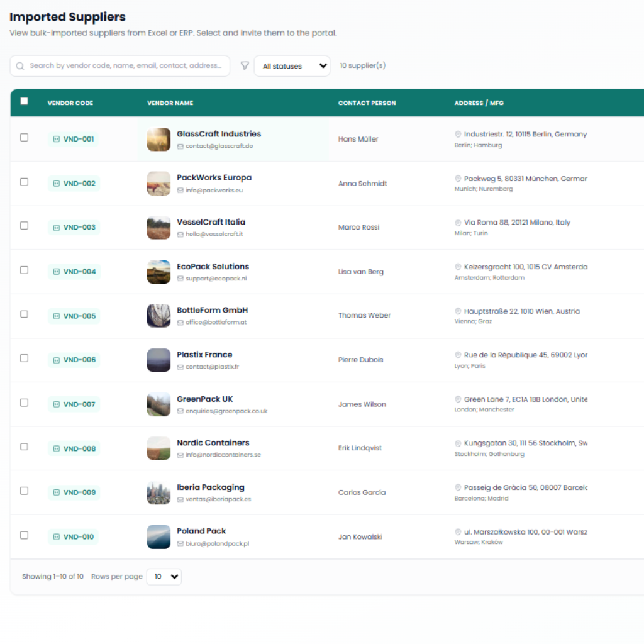Click the filter funnel icon
The image size is (644, 644).
[x=245, y=65]
